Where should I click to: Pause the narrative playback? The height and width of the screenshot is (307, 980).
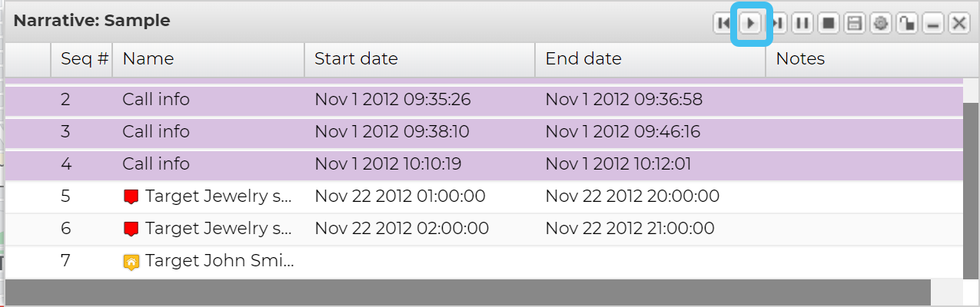point(802,24)
